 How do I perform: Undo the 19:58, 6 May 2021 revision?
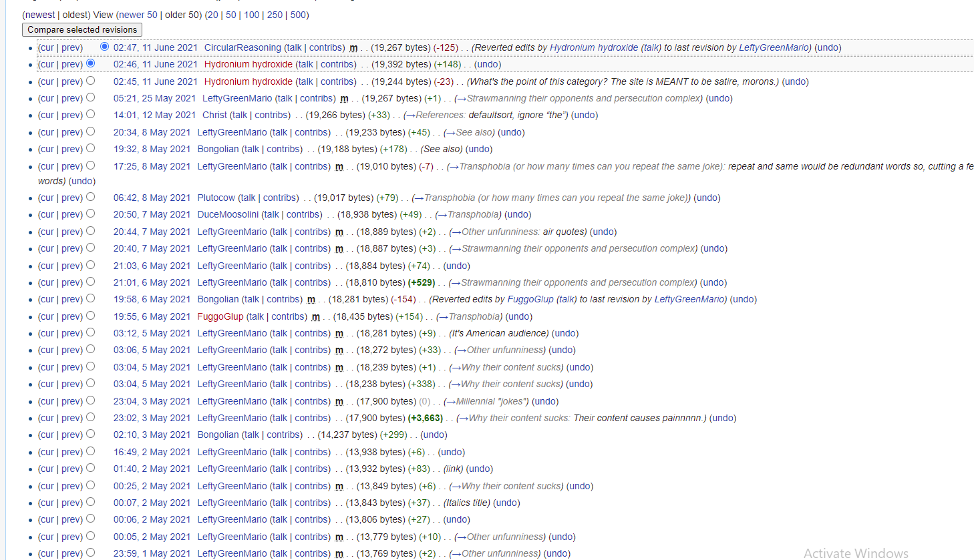click(x=744, y=299)
